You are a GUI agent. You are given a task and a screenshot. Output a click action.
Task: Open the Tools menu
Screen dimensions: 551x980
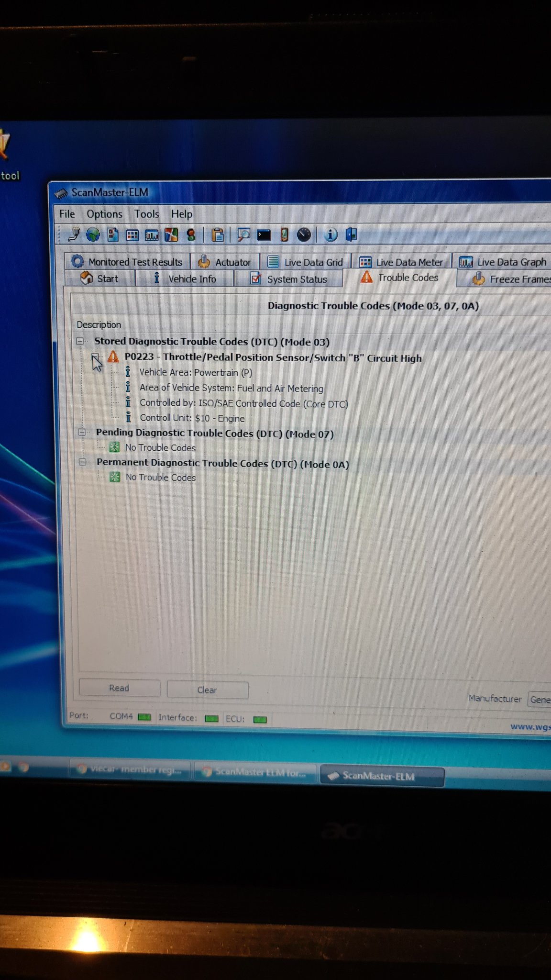tap(146, 214)
